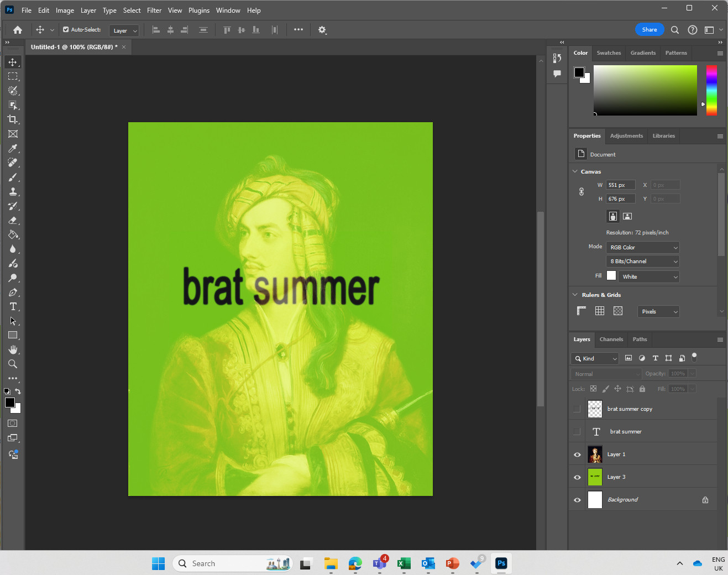Select the Clone Stamp tool
Image resolution: width=728 pixels, height=575 pixels.
[13, 191]
